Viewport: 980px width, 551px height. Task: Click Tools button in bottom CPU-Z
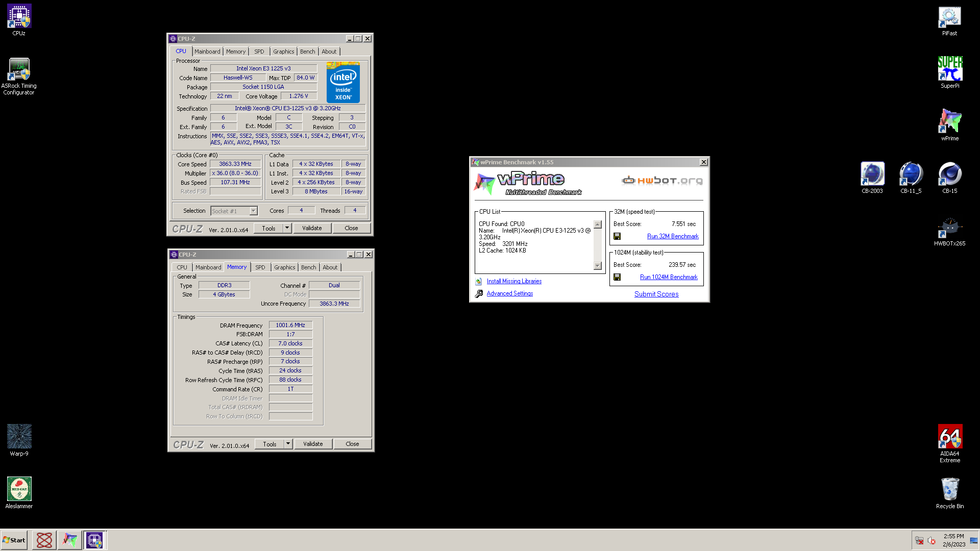point(270,444)
